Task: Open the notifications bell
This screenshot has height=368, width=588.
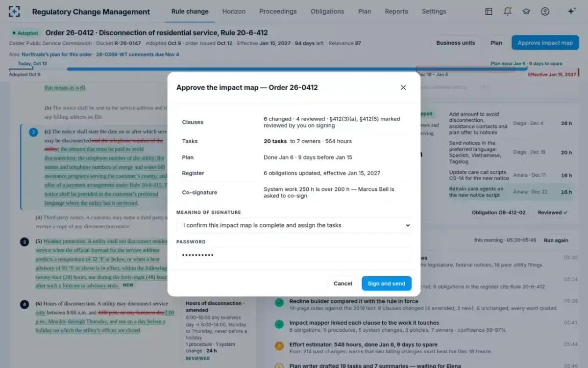Action: [x=508, y=11]
